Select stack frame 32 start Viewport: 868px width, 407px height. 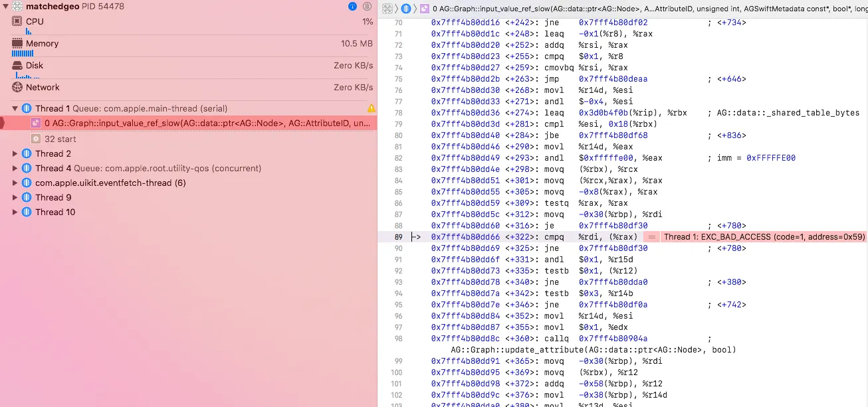pyautogui.click(x=188, y=139)
